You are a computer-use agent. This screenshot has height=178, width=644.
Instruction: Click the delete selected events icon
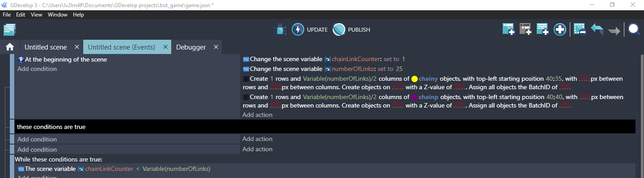580,30
